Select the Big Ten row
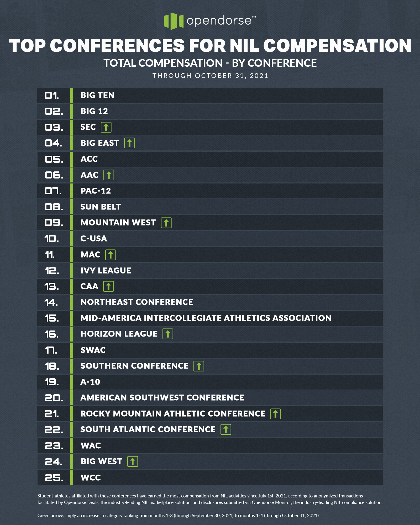This screenshot has width=420, height=525. 210,95
